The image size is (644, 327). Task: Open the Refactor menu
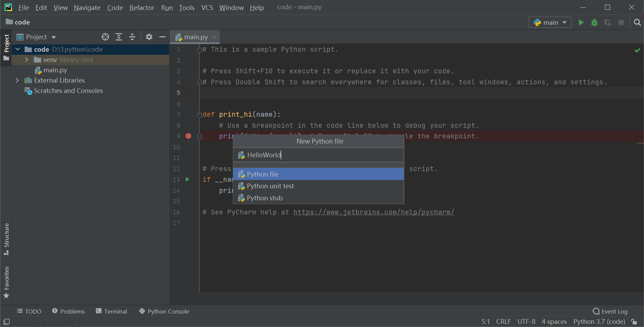point(142,8)
